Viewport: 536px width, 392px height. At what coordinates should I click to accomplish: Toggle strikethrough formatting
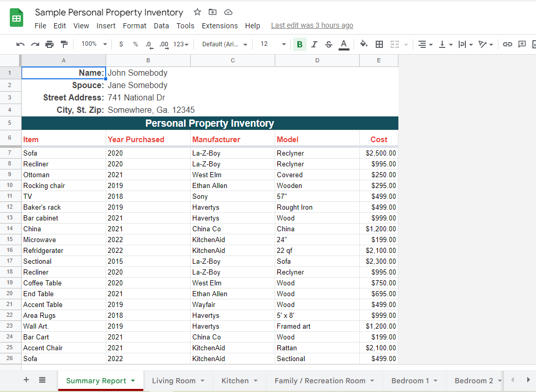(329, 44)
